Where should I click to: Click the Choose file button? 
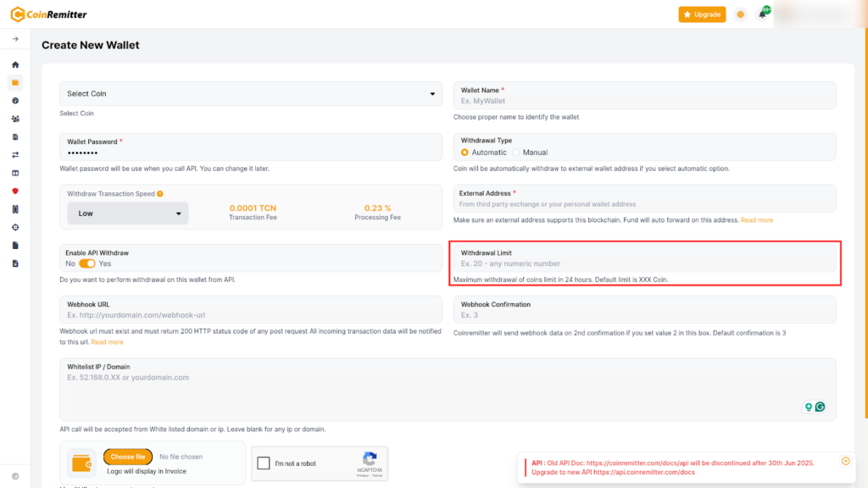128,457
